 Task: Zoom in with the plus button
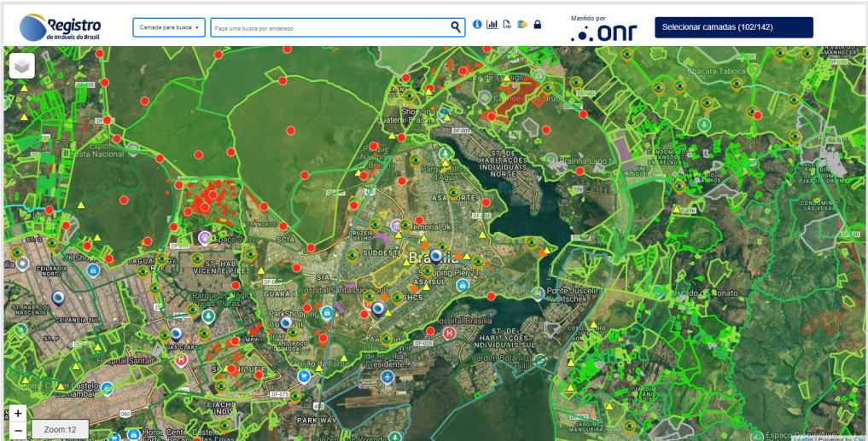(18, 414)
